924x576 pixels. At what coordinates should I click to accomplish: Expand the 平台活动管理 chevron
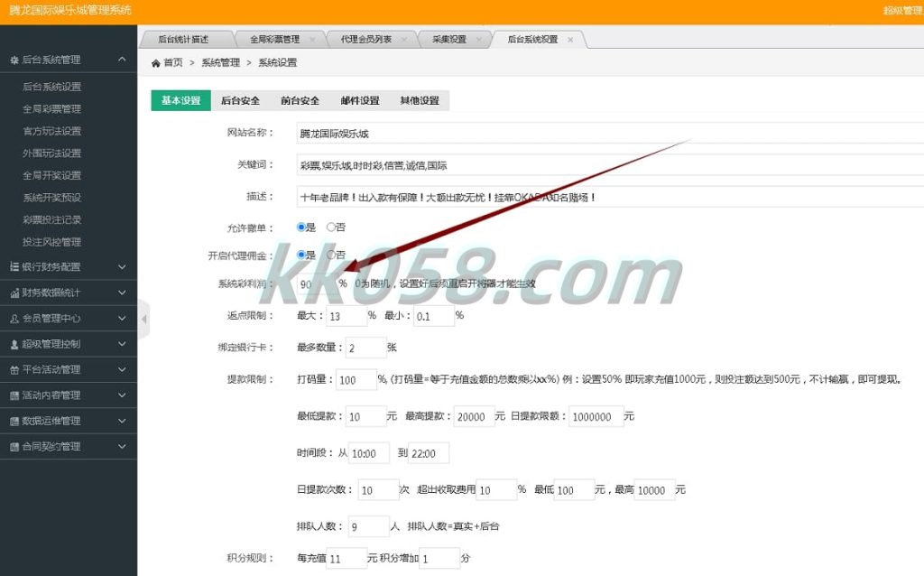point(122,369)
